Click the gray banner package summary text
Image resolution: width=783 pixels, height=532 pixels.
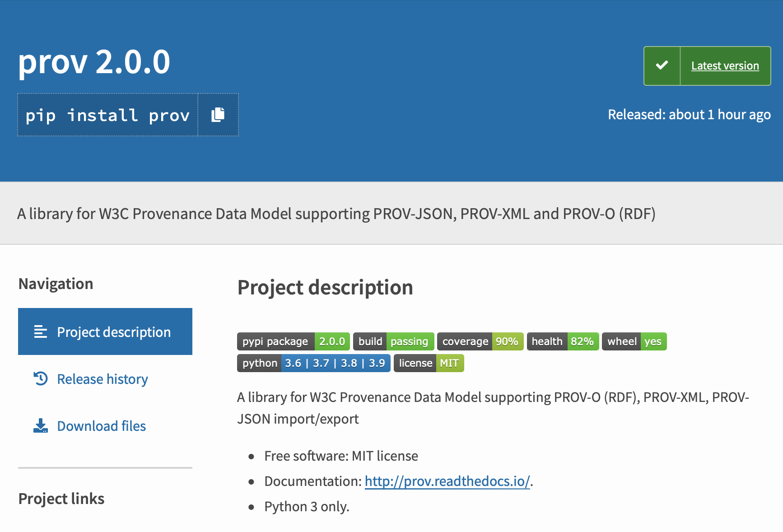click(336, 214)
